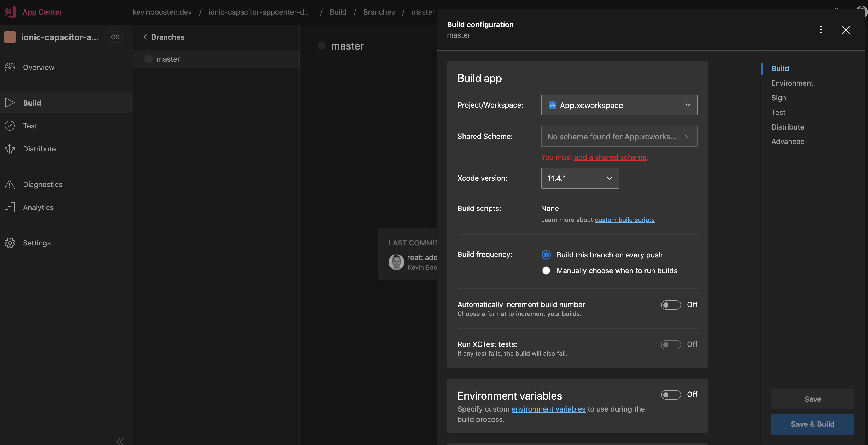This screenshot has width=868, height=445.
Task: Jump to Advanced section
Action: (788, 142)
